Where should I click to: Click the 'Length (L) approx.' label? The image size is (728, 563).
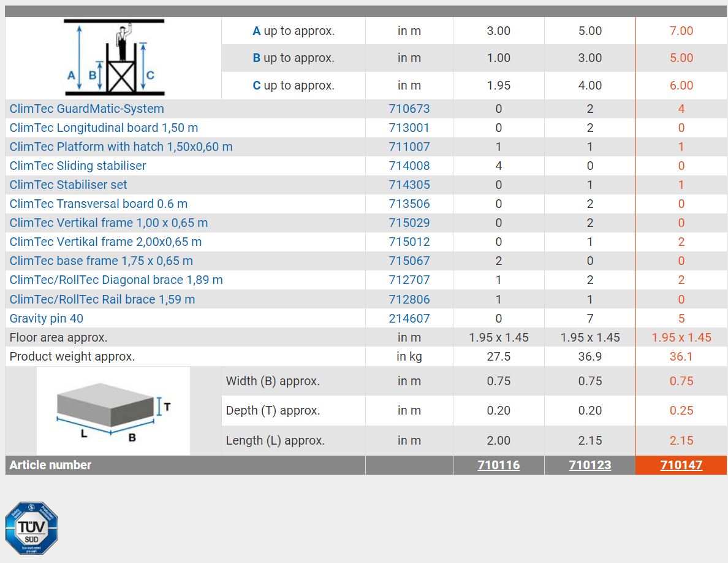coord(275,440)
